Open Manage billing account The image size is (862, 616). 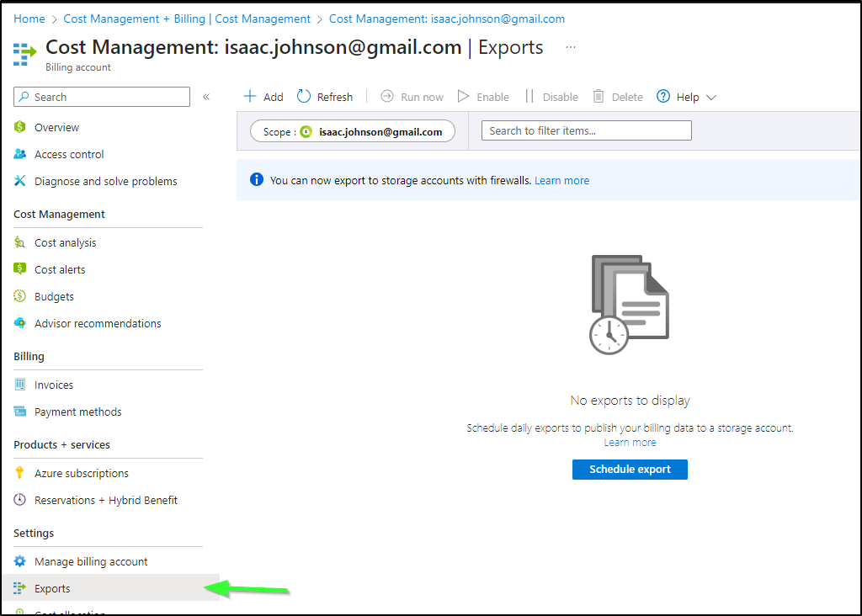coord(91,561)
